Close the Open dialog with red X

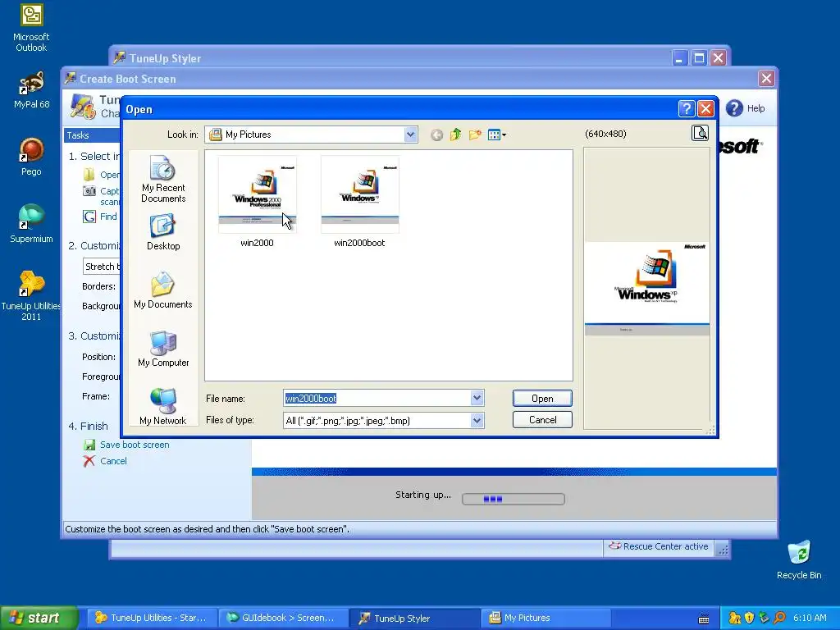705,109
